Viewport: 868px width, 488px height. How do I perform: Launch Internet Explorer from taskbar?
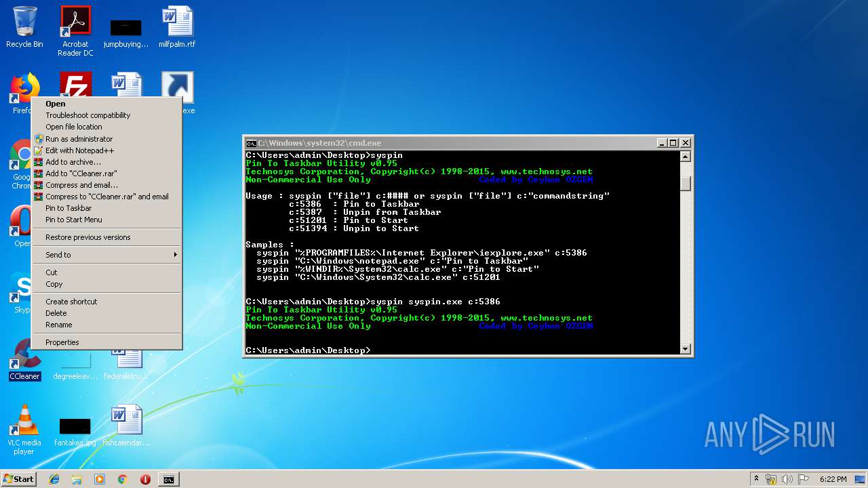coord(54,479)
